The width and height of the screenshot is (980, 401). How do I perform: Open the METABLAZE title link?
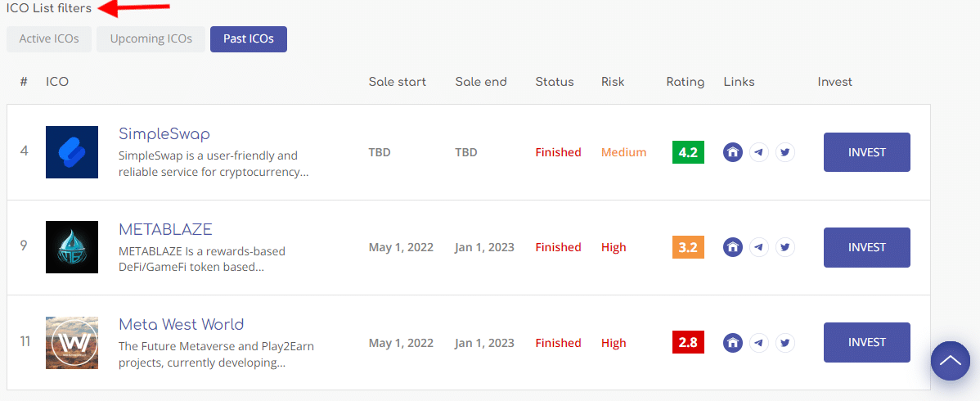click(x=165, y=229)
